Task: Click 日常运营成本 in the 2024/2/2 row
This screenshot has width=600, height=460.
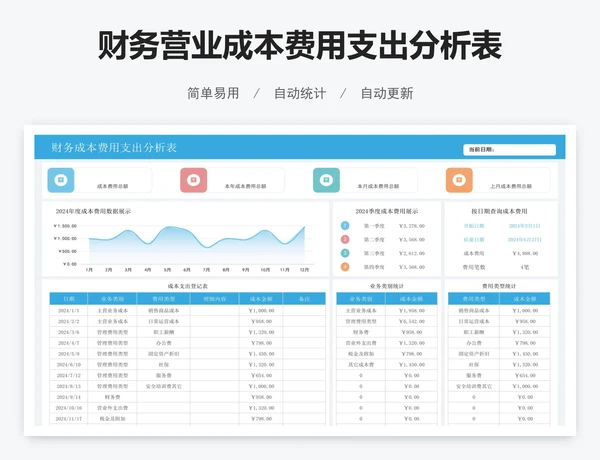Action: (x=164, y=321)
